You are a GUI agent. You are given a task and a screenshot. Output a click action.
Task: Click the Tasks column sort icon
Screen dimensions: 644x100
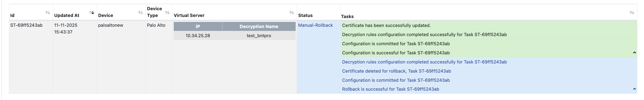pos(632,12)
